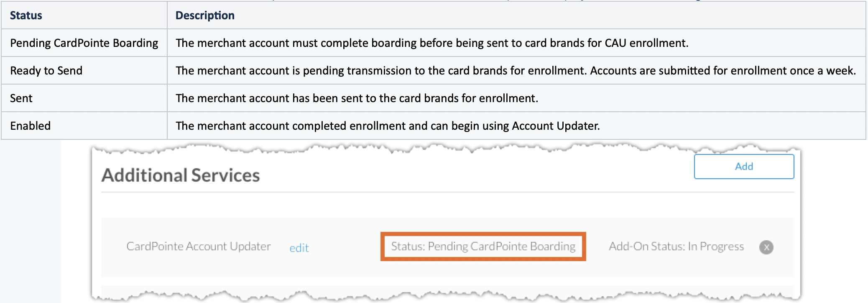Click the divider line under Additional Services
The width and height of the screenshot is (868, 303).
447,192
